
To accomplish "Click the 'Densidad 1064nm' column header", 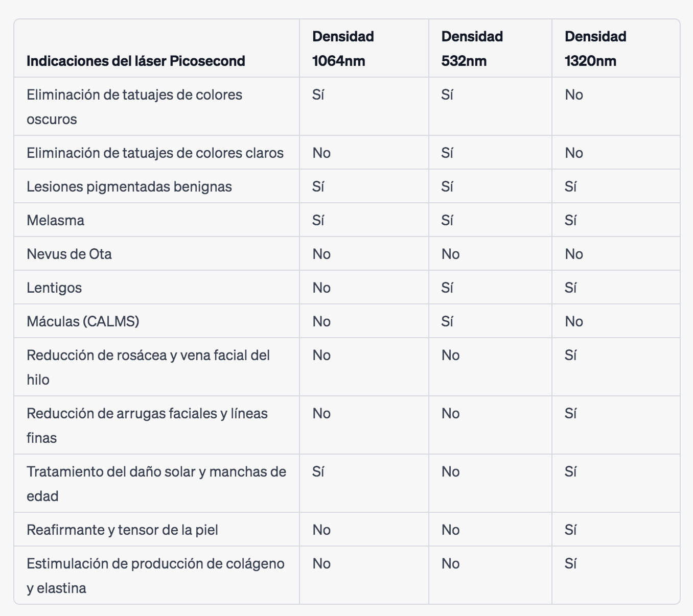I will (343, 49).
